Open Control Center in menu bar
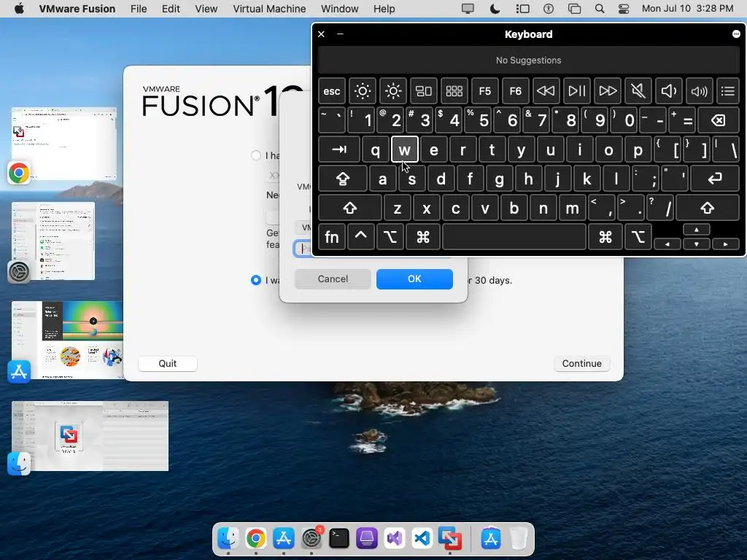 [624, 9]
